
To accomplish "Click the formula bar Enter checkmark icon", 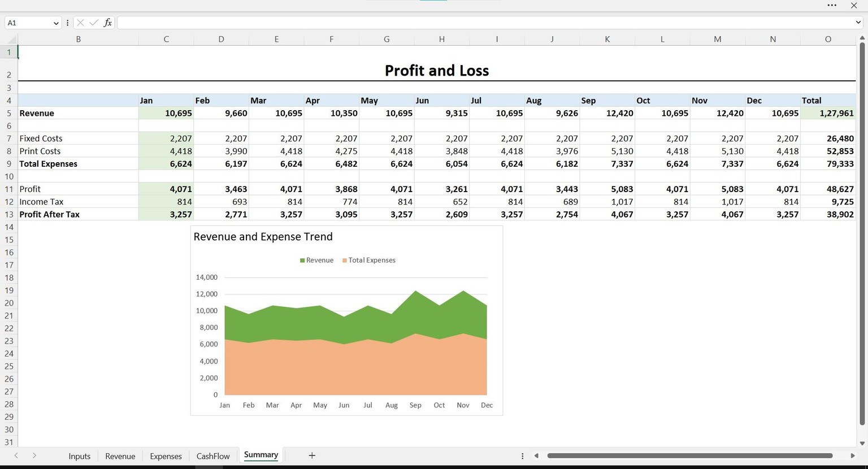I will click(94, 23).
